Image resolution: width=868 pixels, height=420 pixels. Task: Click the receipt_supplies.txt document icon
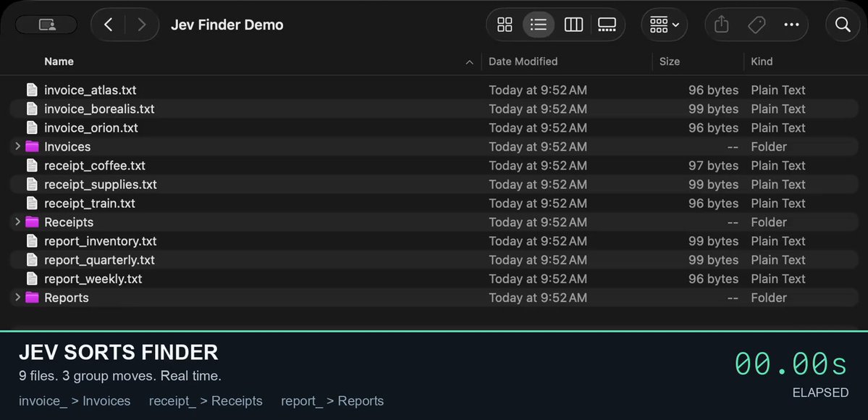click(32, 184)
